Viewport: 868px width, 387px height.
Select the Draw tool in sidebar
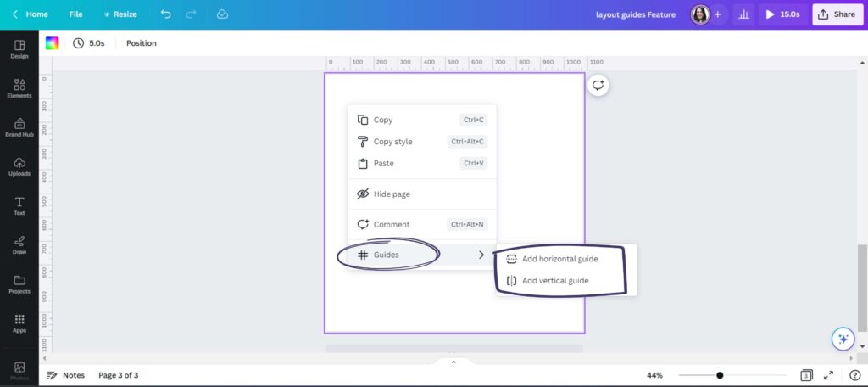(19, 245)
